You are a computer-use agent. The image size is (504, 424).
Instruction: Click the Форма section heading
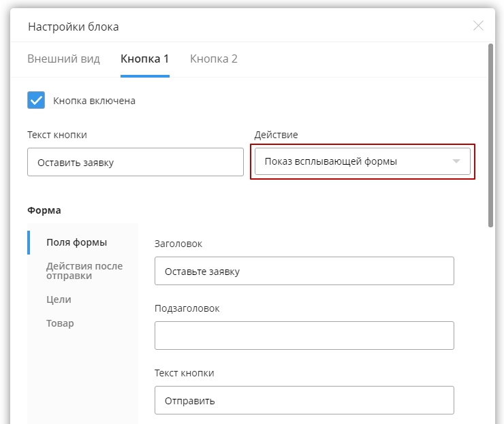pyautogui.click(x=44, y=210)
